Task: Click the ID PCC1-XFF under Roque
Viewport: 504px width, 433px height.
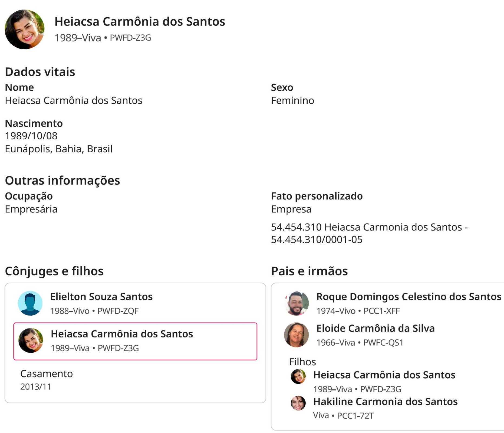Action: 381,311
